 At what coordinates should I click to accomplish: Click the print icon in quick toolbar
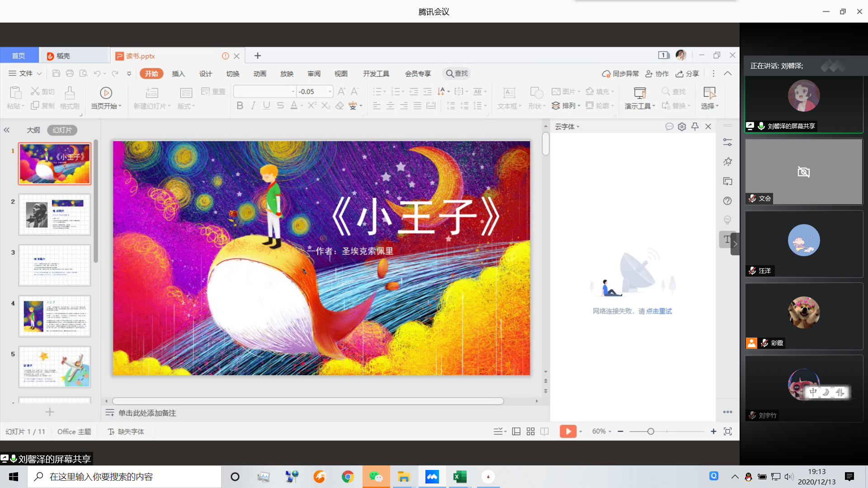[x=70, y=73]
